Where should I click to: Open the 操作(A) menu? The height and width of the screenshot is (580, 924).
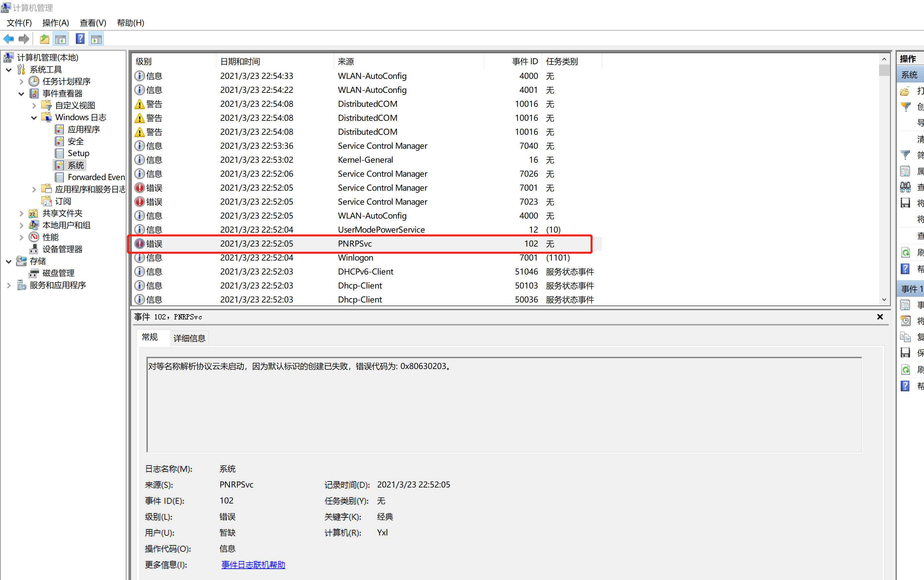(55, 23)
